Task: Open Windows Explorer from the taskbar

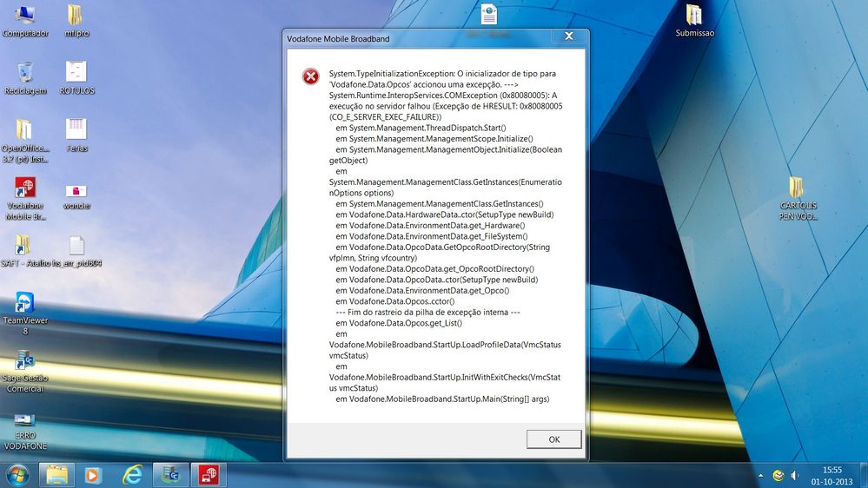Action: tap(56, 474)
